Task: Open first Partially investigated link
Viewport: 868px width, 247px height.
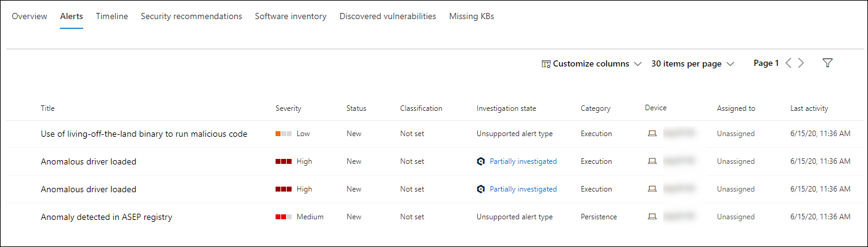Action: 523,161
